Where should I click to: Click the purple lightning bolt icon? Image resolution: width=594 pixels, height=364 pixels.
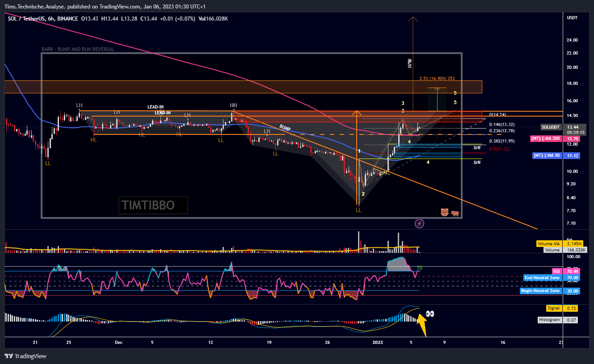[420, 223]
